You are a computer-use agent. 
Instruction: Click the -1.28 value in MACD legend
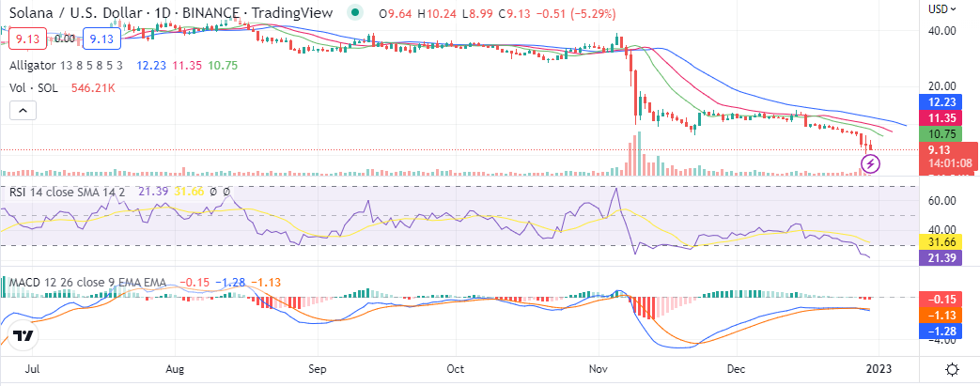pos(228,283)
